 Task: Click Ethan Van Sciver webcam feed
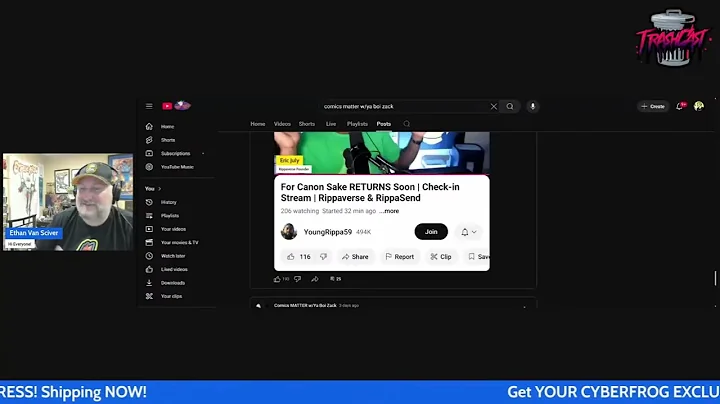pyautogui.click(x=68, y=202)
